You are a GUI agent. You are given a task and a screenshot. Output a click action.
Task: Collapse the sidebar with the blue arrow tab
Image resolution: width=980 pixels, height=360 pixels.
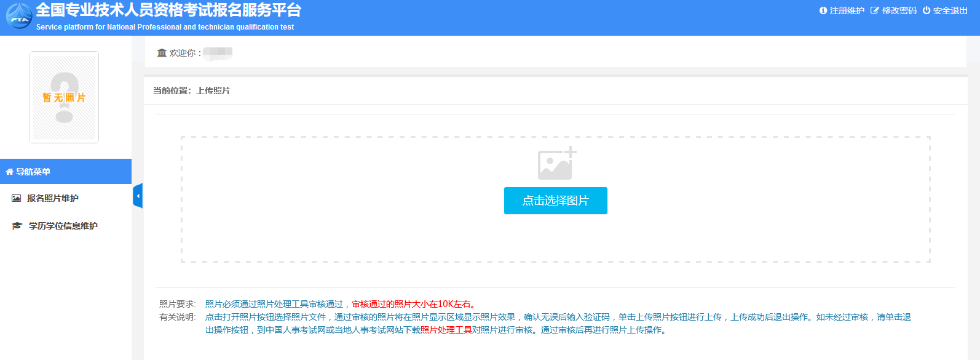(138, 196)
